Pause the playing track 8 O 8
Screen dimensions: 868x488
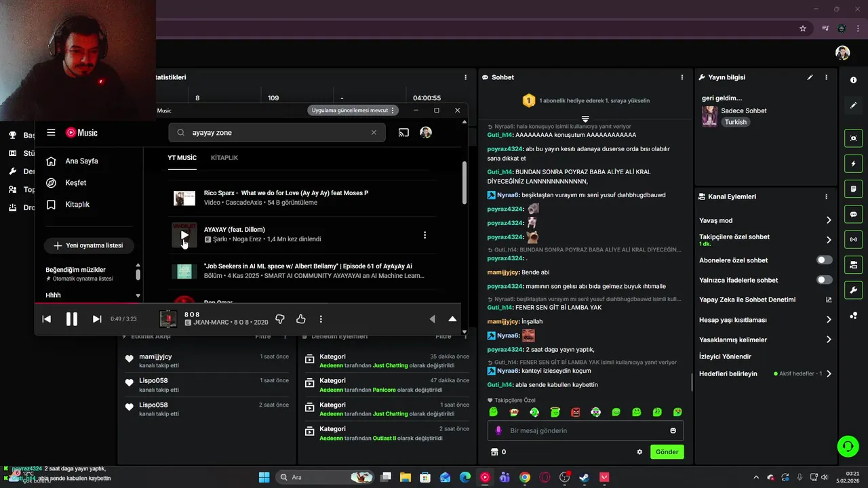72,319
